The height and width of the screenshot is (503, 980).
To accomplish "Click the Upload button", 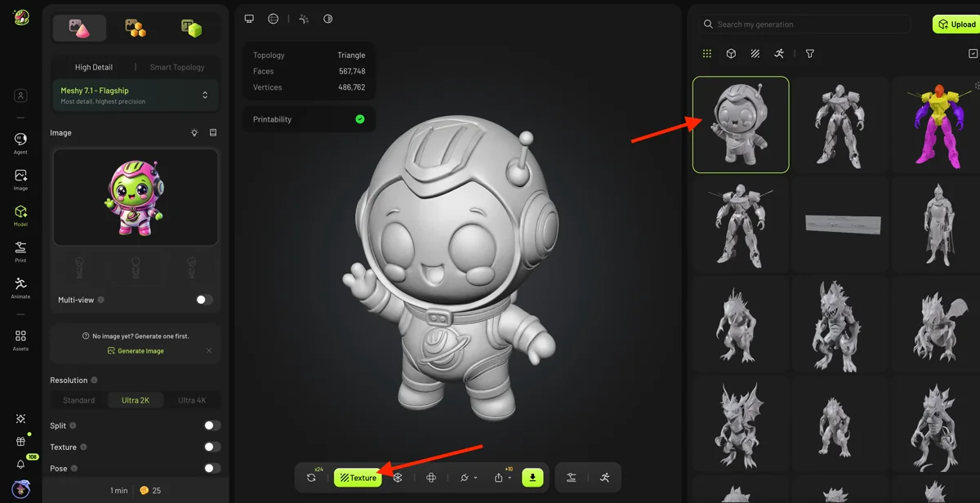I will (x=956, y=24).
